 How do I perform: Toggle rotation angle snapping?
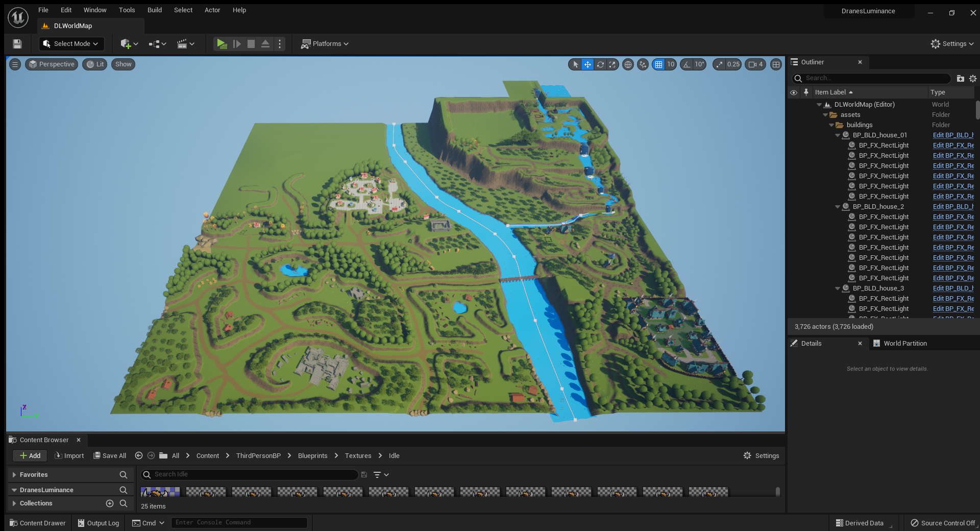point(687,64)
